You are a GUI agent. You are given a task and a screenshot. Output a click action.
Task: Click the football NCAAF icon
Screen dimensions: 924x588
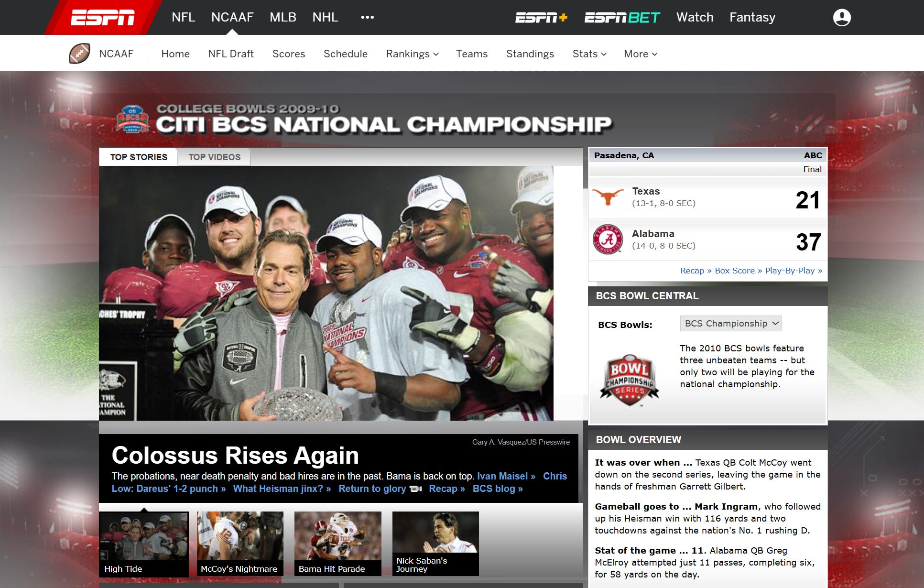click(79, 54)
